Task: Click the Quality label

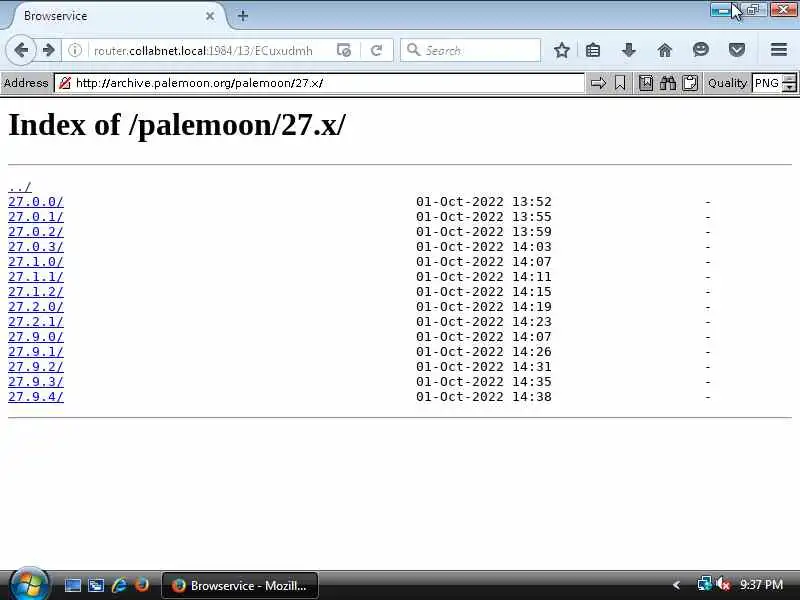Action: click(x=728, y=83)
